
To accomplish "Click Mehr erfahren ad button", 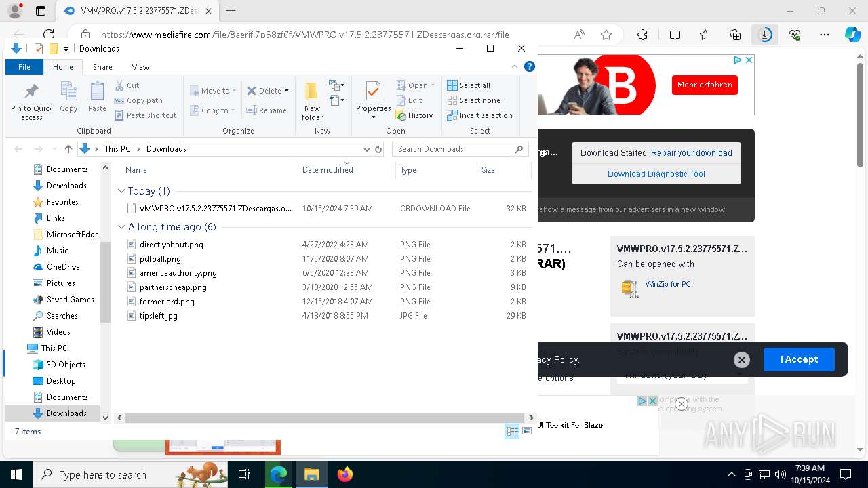I will [705, 85].
